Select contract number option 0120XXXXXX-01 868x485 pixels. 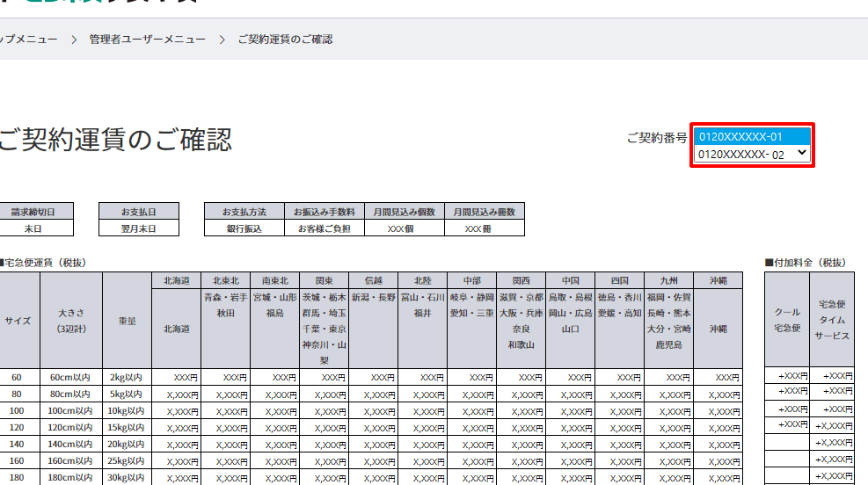click(x=750, y=136)
